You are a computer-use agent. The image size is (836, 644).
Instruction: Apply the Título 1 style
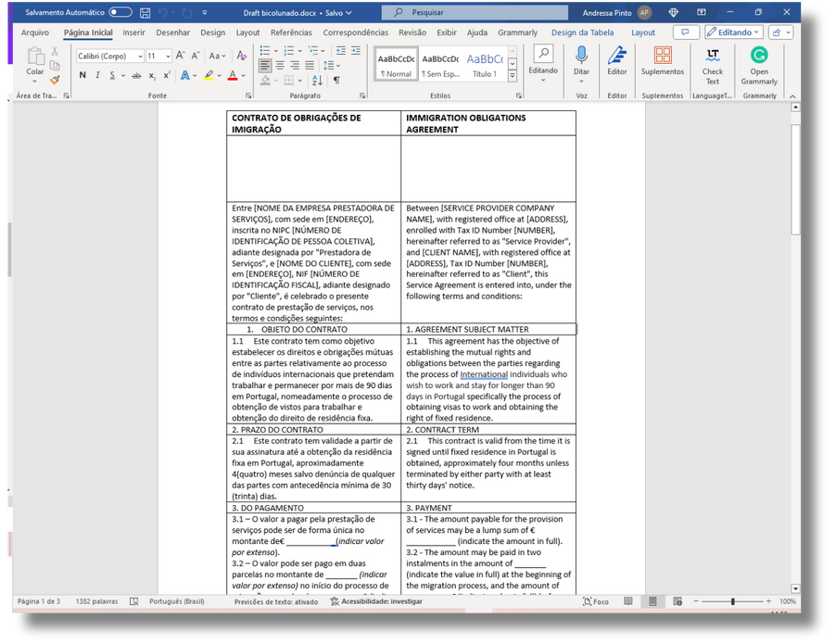click(x=484, y=64)
